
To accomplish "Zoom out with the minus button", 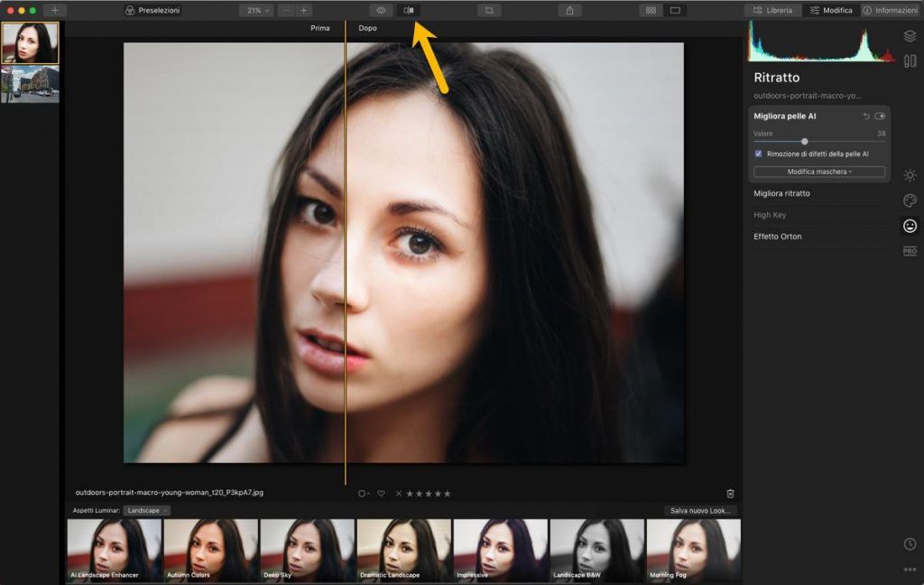I will 286,10.
